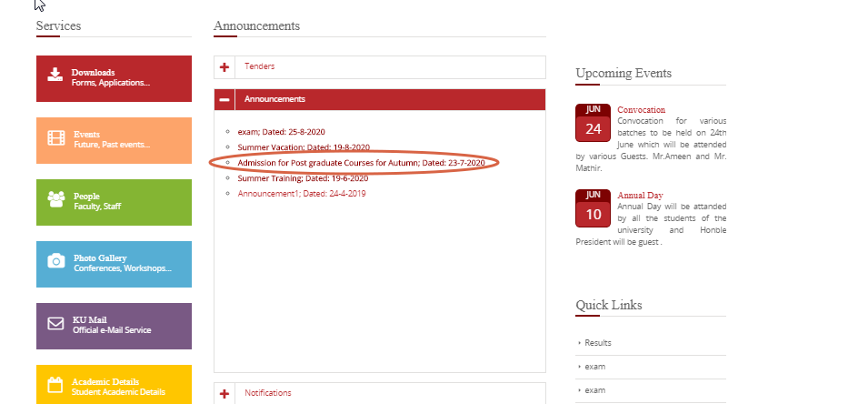Viewport: 868px width, 404px height.
Task: Click the KU Mail envelope icon
Action: click(x=55, y=323)
